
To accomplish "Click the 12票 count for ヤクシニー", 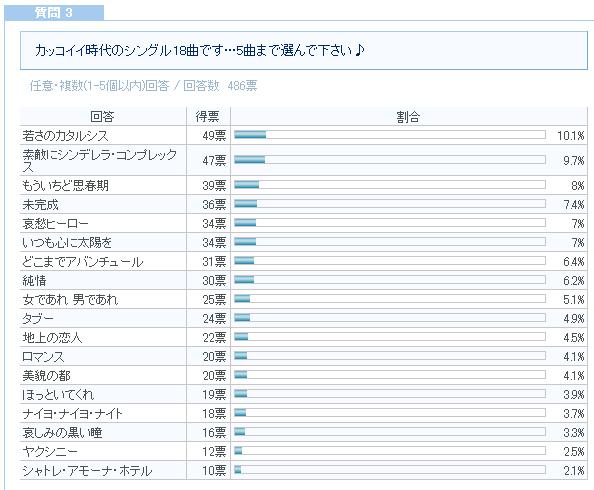I will pyautogui.click(x=214, y=451).
